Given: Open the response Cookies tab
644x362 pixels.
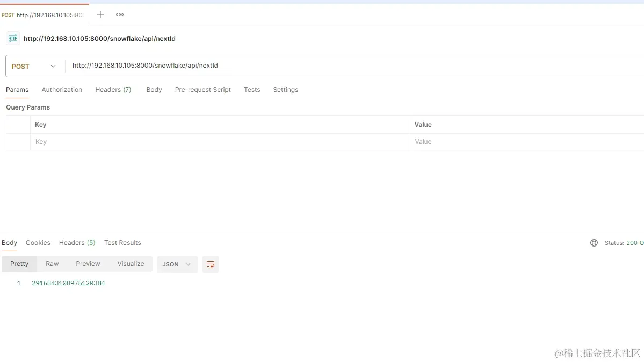Looking at the screenshot, I should pyautogui.click(x=38, y=242).
